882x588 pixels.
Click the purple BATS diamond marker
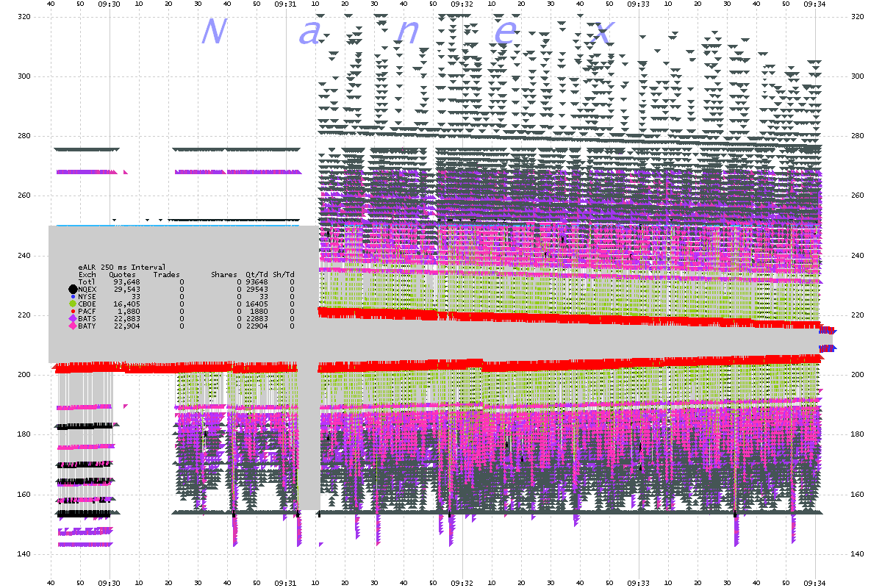(72, 318)
